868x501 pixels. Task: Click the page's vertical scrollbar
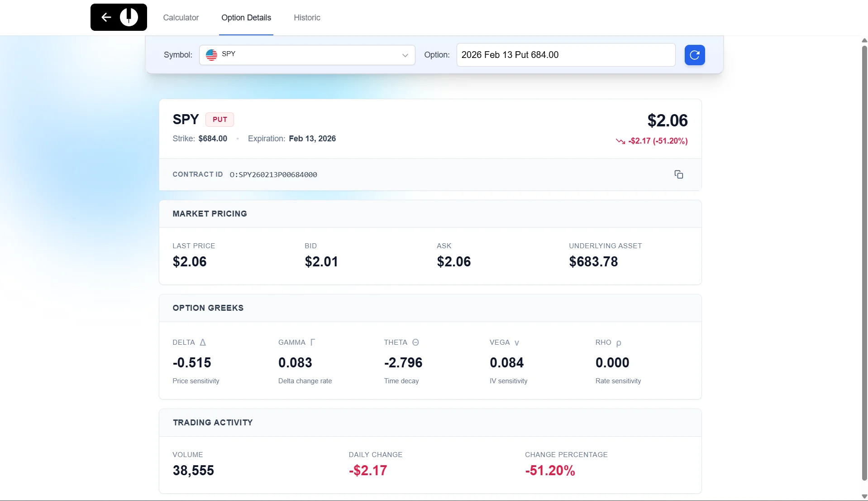864,263
